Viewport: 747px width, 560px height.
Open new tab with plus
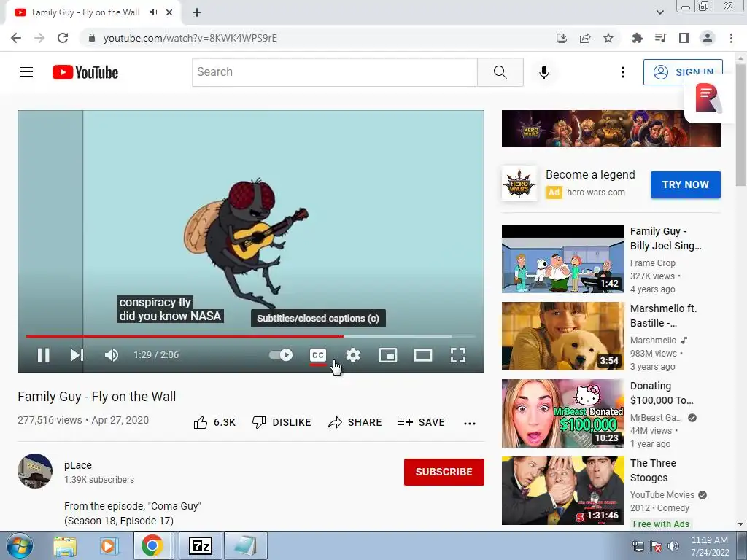(197, 13)
